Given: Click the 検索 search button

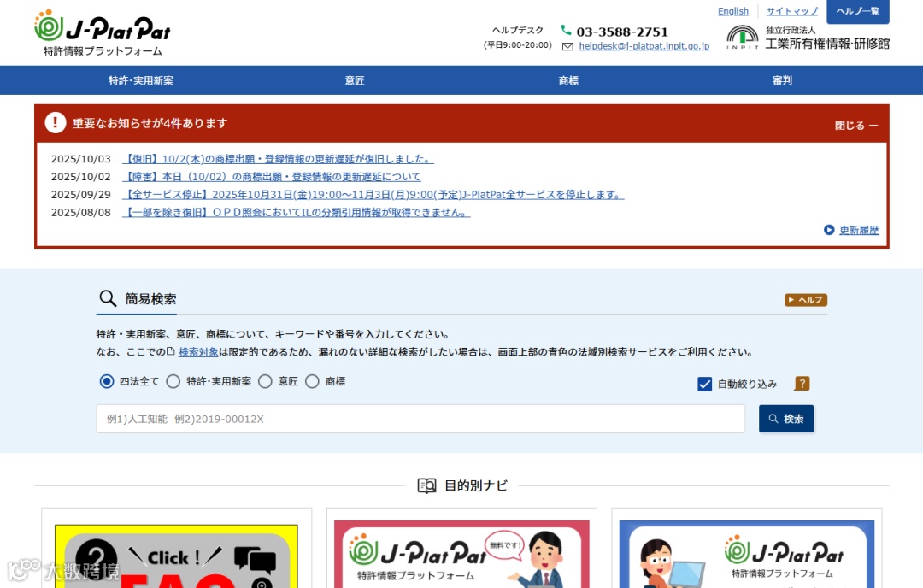Looking at the screenshot, I should click(786, 419).
